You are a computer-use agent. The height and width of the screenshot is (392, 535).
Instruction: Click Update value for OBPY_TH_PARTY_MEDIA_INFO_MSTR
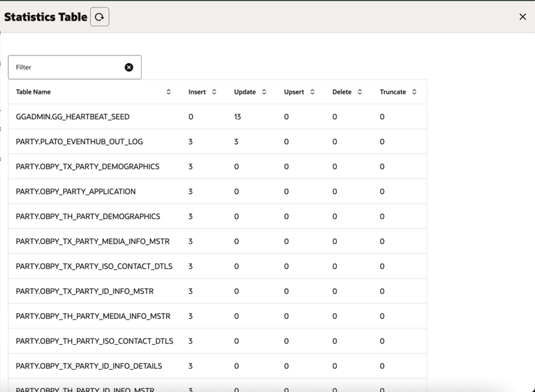click(237, 316)
